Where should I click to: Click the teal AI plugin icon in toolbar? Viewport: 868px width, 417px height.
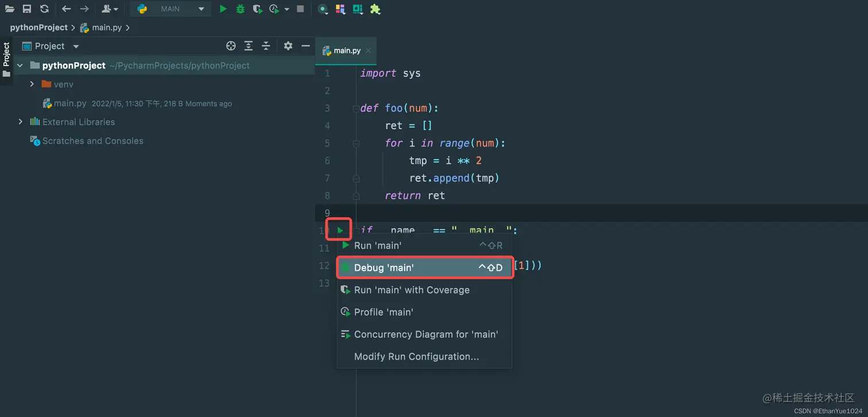(x=358, y=9)
